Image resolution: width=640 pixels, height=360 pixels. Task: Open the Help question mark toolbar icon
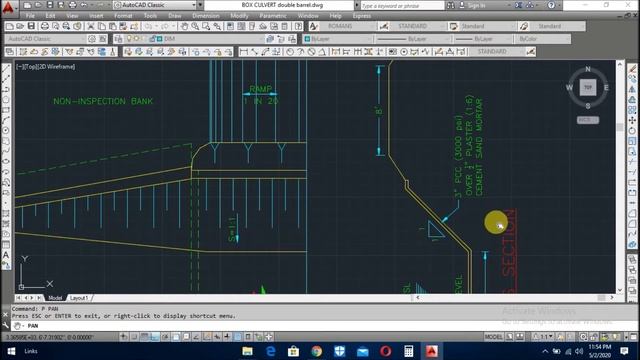pyautogui.click(x=298, y=27)
